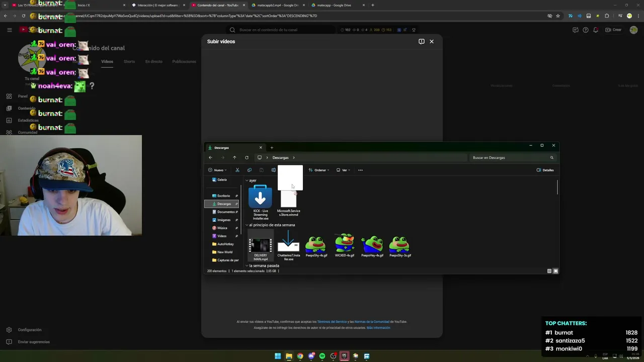Open Epic Games launcher from taskbar
The image size is (644, 362).
coord(344,356)
